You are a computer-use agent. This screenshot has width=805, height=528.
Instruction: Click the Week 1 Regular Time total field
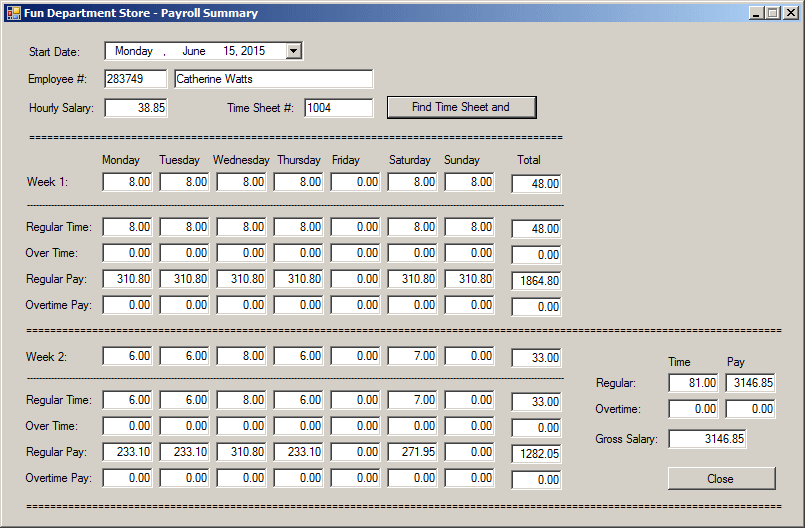click(536, 229)
